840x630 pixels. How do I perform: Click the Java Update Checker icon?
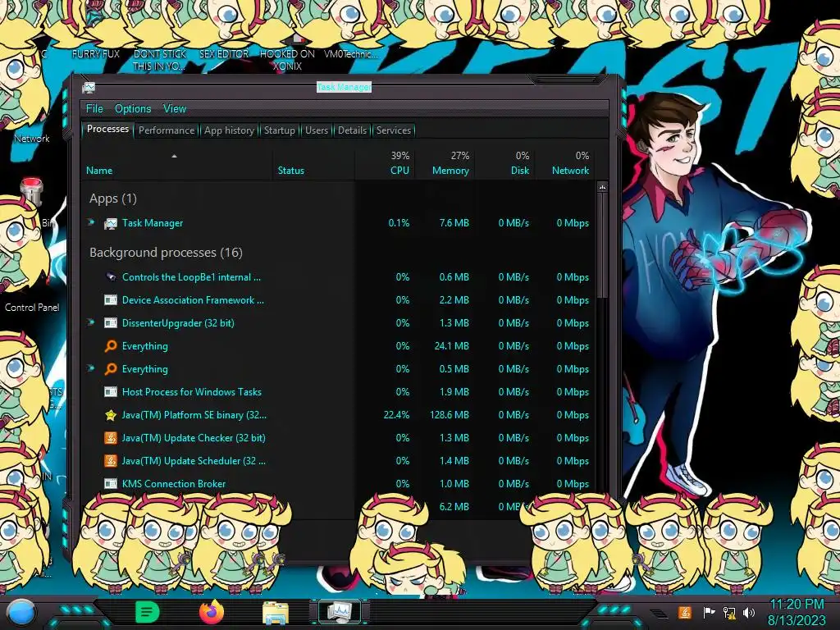point(111,438)
